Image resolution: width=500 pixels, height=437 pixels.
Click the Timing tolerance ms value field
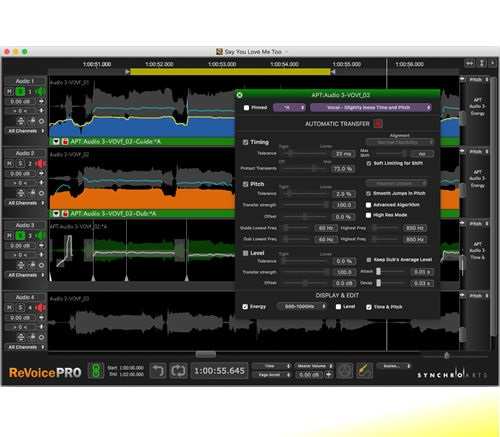click(343, 154)
